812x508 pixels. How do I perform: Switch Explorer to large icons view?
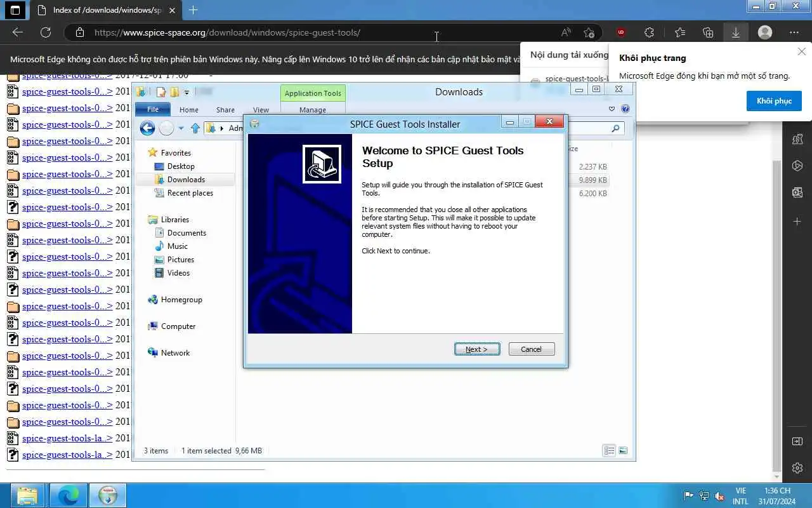pyautogui.click(x=623, y=451)
